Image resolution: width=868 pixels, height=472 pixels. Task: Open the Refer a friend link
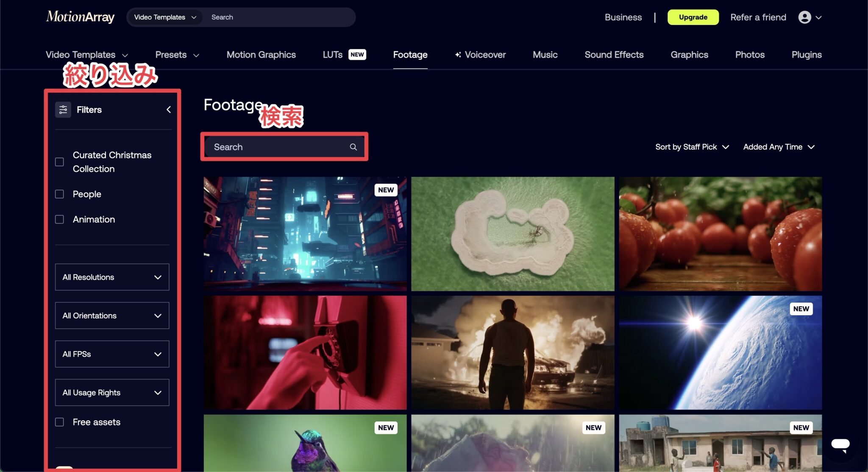pyautogui.click(x=758, y=17)
